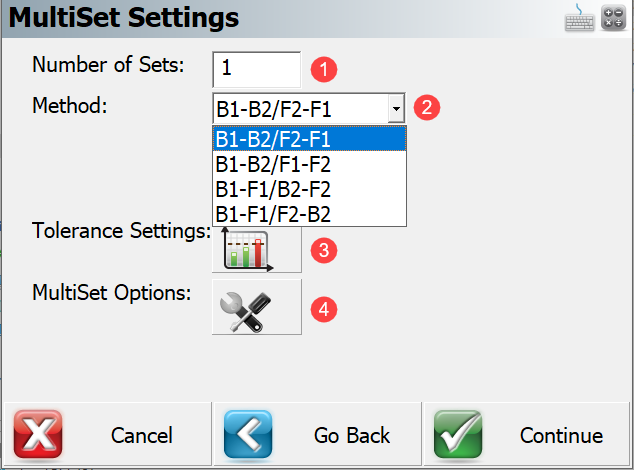The width and height of the screenshot is (634, 470).
Task: Click the blue Go Back arrow icon
Action: coord(248,434)
